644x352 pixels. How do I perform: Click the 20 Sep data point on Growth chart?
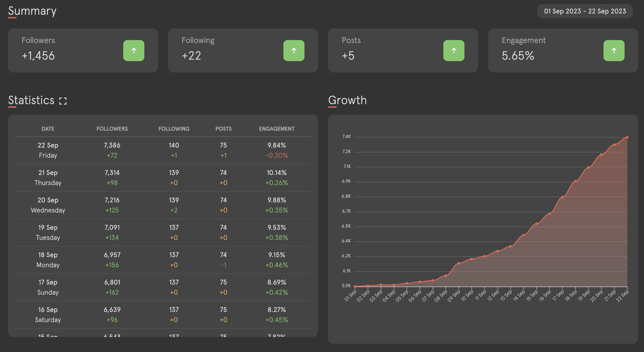(x=601, y=155)
